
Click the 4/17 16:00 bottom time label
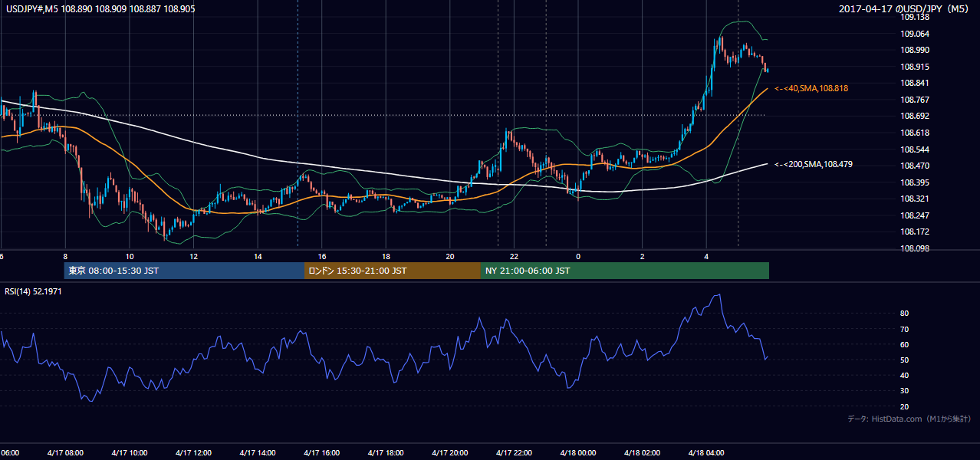321,452
